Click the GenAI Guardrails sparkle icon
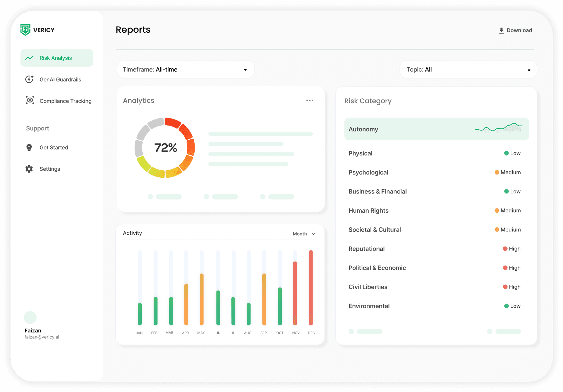The width and height of the screenshot is (563, 392). pyautogui.click(x=29, y=79)
